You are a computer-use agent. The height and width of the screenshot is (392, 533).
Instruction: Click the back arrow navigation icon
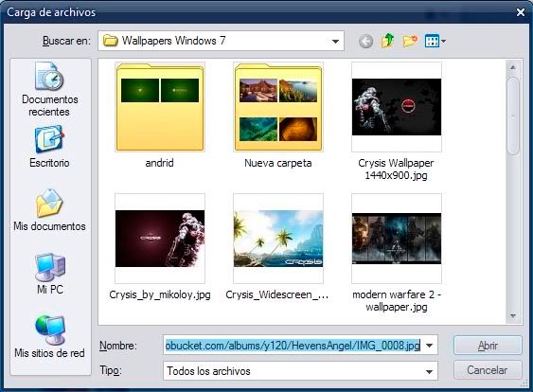pos(365,42)
